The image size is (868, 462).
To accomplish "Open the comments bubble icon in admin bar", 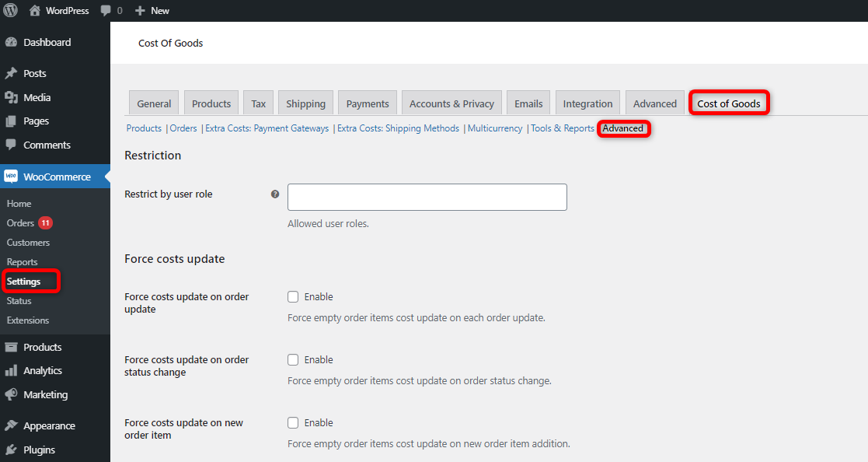I will pos(106,11).
